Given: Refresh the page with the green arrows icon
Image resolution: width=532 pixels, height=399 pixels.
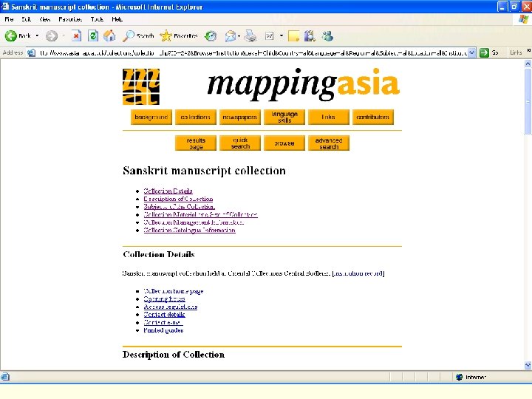Looking at the screenshot, I should coord(93,35).
